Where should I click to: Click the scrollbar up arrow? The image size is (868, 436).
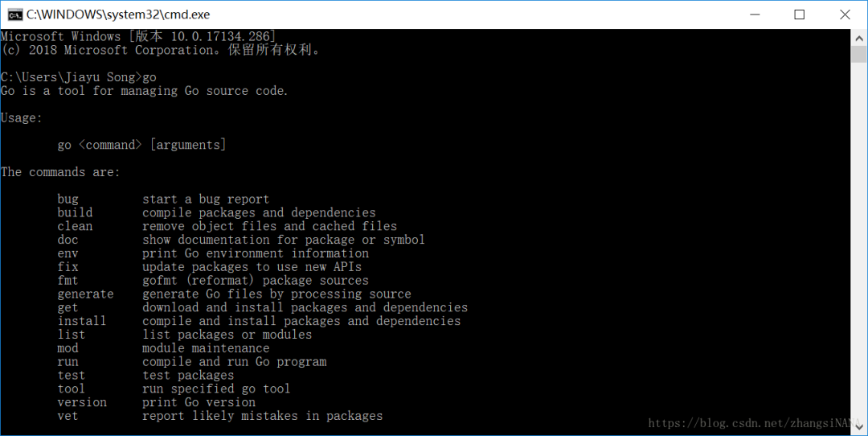coord(858,37)
